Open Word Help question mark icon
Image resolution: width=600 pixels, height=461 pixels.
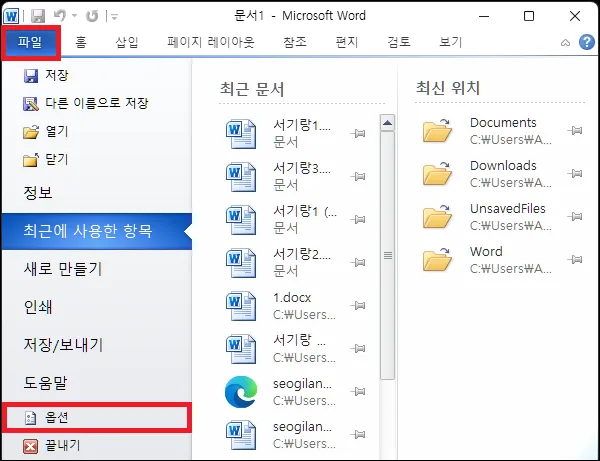coord(587,42)
